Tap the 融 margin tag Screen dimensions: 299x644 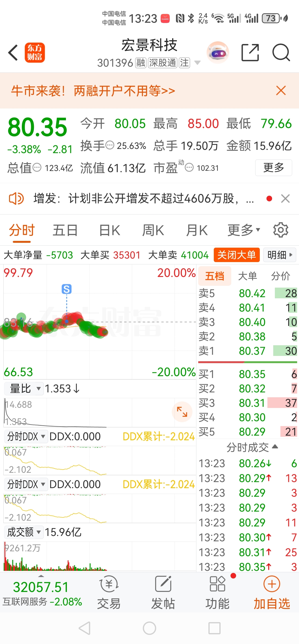coord(141,63)
